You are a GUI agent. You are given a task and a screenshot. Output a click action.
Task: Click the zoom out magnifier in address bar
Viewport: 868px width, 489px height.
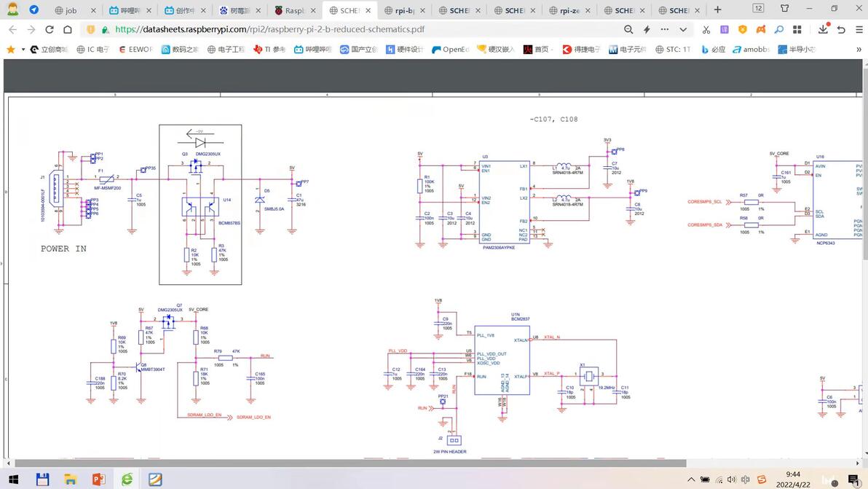[628, 30]
